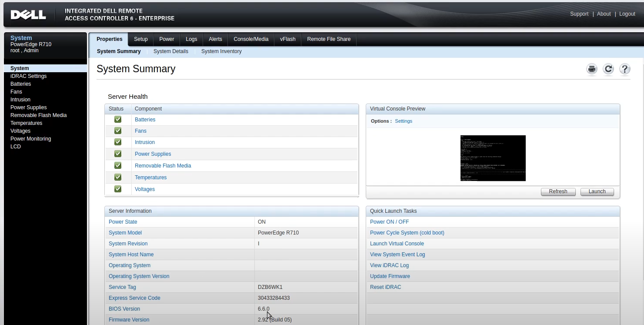
Task: Click the Dell logo
Action: coord(28,15)
